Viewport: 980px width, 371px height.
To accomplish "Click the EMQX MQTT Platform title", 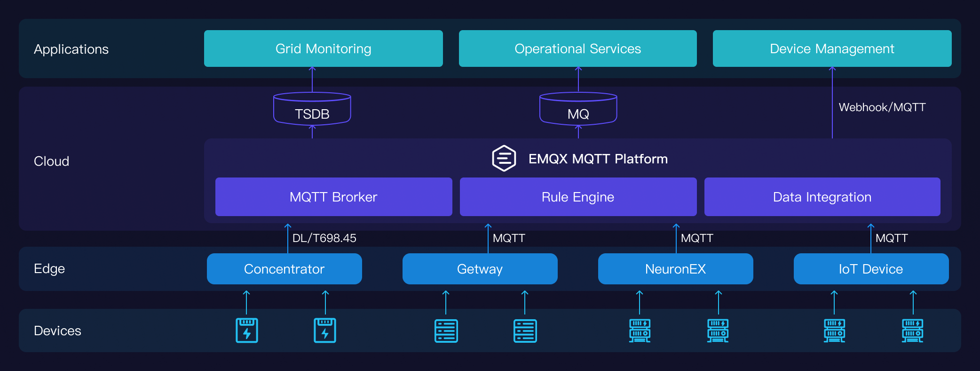I will click(x=598, y=159).
